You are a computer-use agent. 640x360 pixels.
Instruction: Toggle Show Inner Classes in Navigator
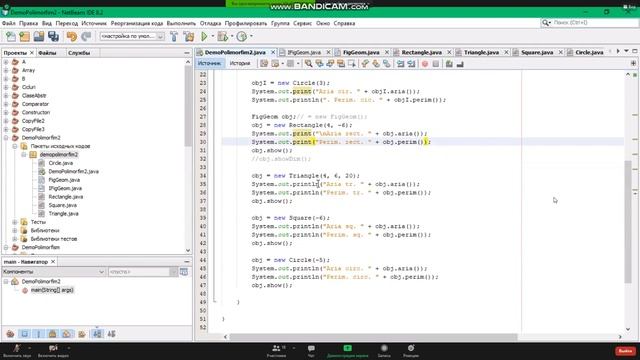[x=67, y=334]
